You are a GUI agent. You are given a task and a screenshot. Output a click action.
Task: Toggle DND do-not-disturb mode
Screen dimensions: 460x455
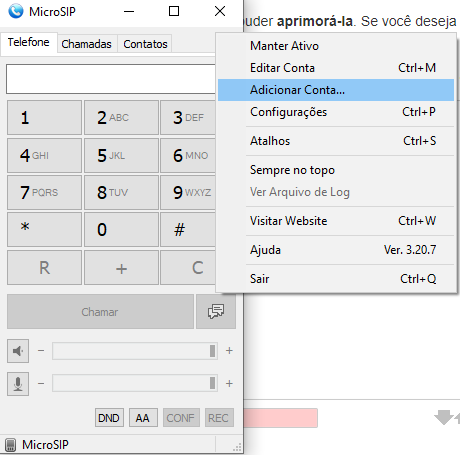[x=109, y=418]
